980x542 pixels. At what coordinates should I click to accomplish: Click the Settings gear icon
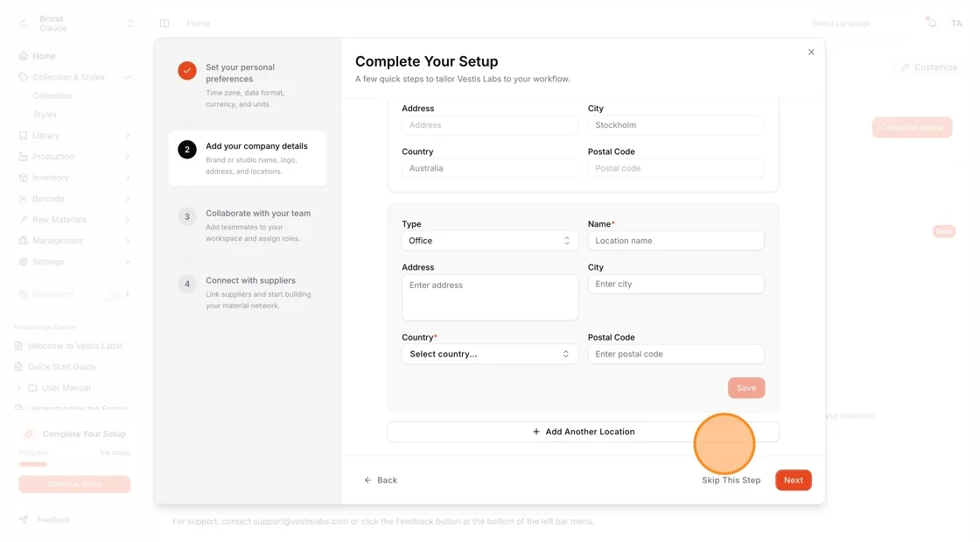click(23, 262)
